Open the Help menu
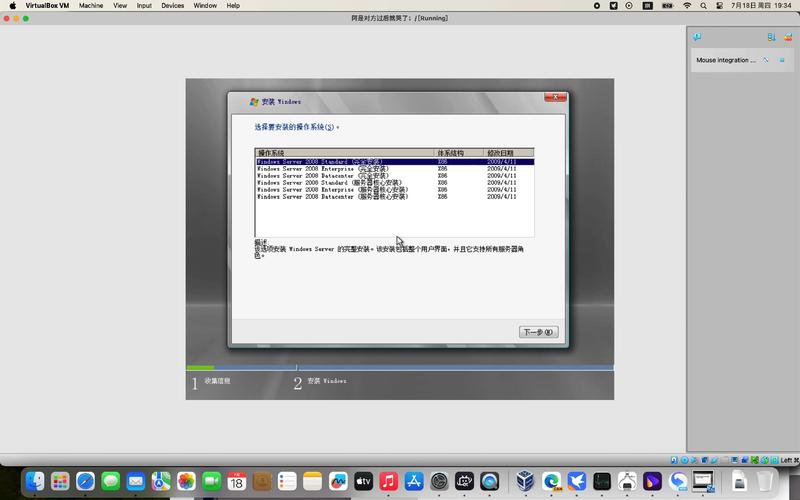800x500 pixels. pyautogui.click(x=233, y=6)
